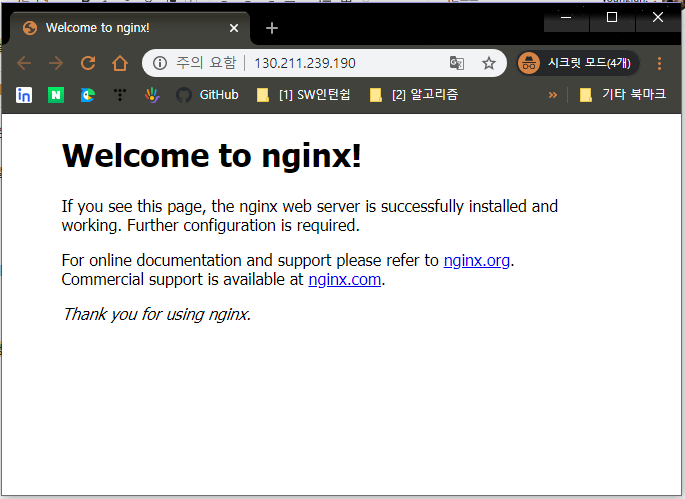Reload the nginx page
Viewport: 685px width, 499px height.
[x=88, y=63]
